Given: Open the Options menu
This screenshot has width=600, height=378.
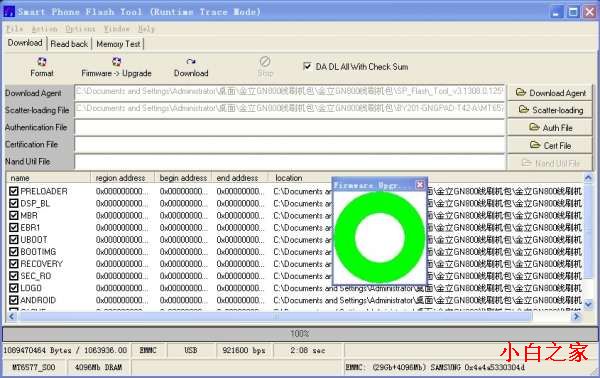Looking at the screenshot, I should (80, 29).
